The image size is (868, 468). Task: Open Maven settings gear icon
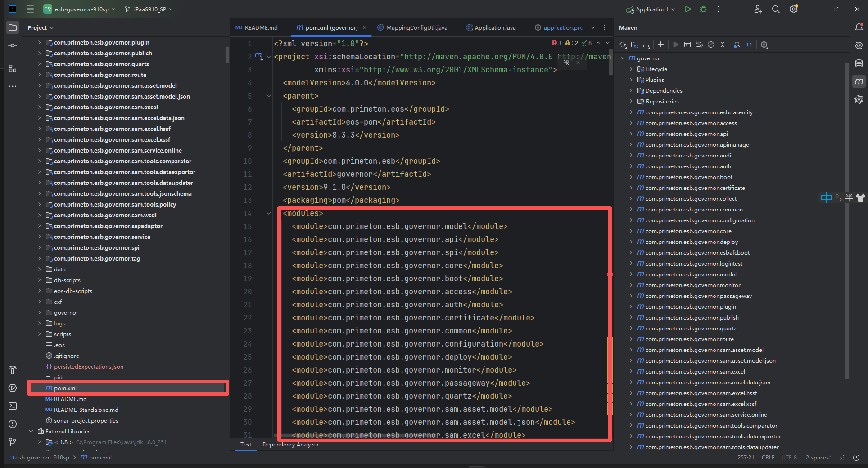pyautogui.click(x=764, y=45)
